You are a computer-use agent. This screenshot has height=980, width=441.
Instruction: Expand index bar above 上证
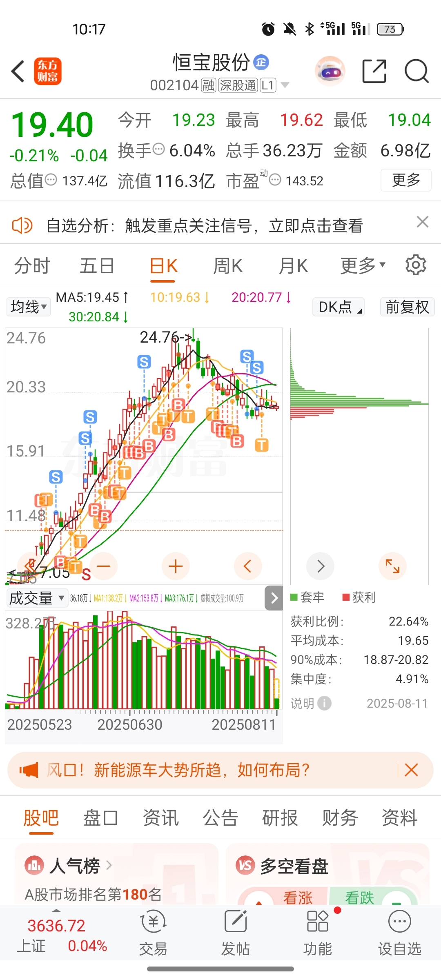click(56, 911)
